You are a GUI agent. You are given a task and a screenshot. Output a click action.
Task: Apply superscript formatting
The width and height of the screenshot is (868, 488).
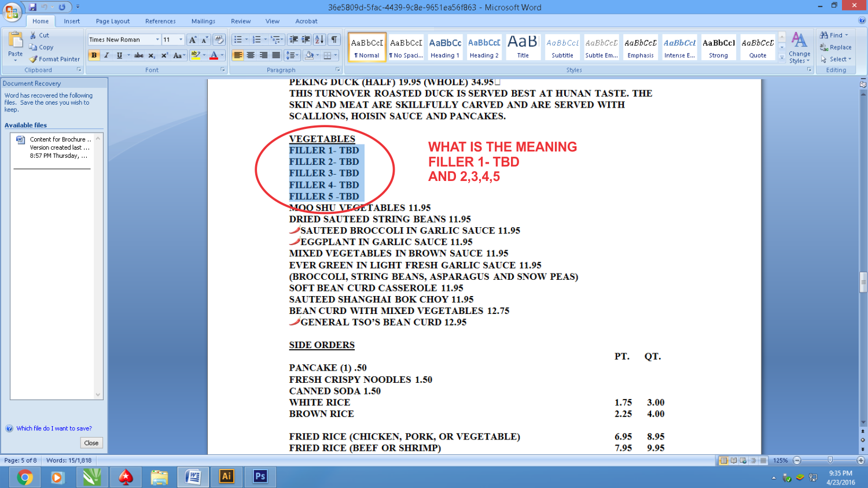164,56
